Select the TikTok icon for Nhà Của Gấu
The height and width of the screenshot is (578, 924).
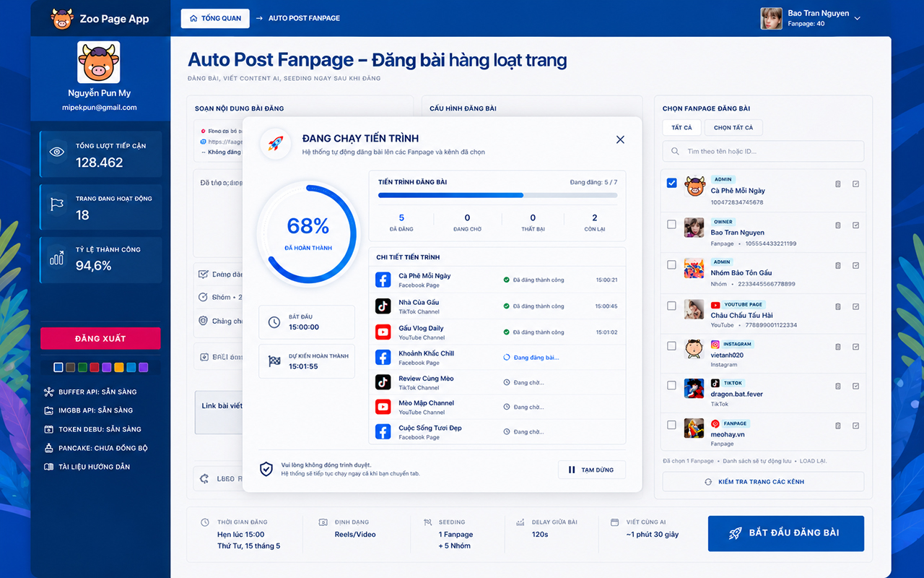[x=383, y=306]
